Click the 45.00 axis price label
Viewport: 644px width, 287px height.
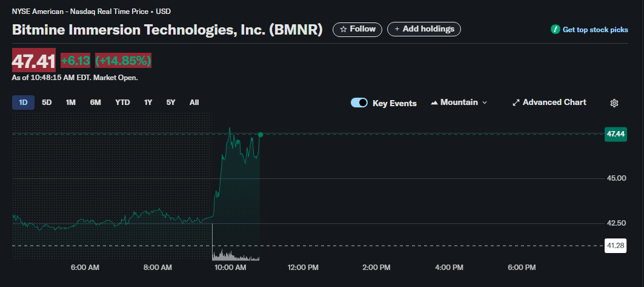tap(616, 178)
